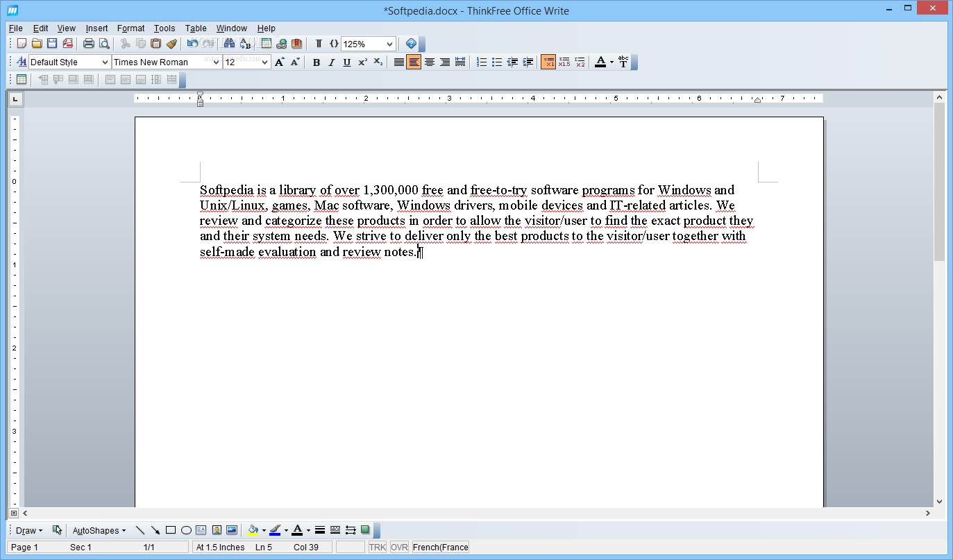Decrease paragraph indent
953x560 pixels.
(x=512, y=62)
